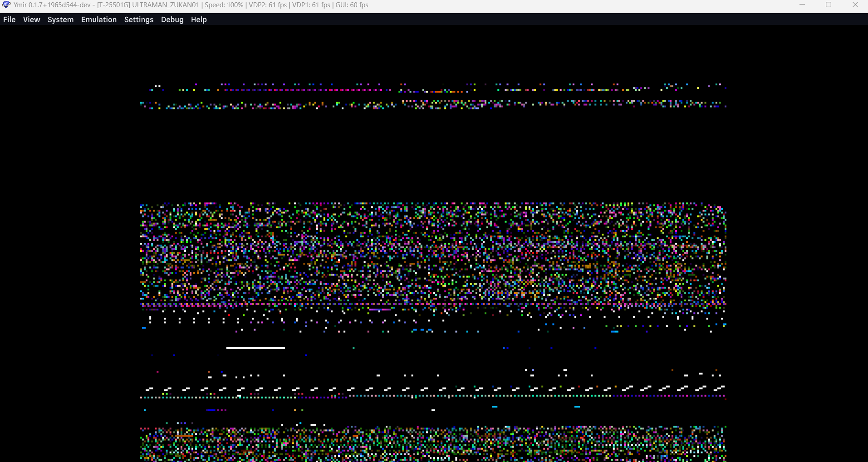Click the Ymir window title text
This screenshot has height=462, width=868.
[191, 5]
